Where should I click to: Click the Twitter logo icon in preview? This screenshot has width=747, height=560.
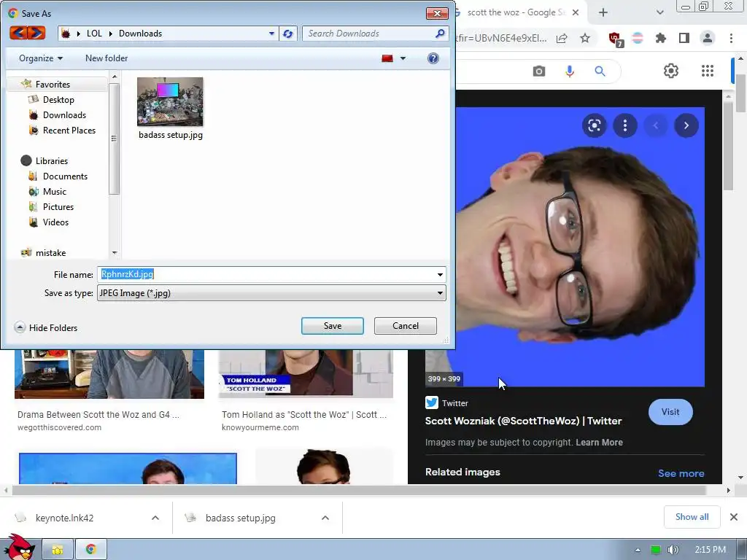(432, 402)
